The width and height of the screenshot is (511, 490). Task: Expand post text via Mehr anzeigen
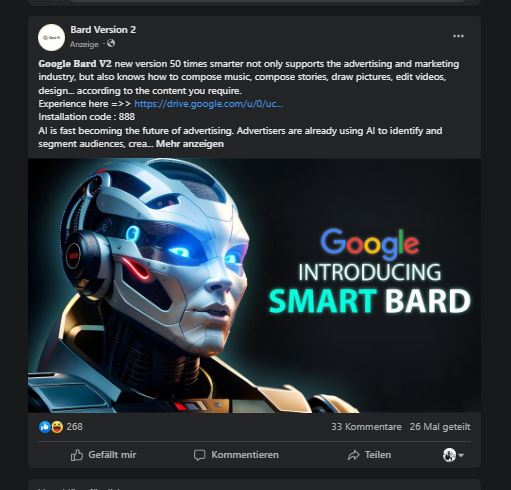point(190,144)
